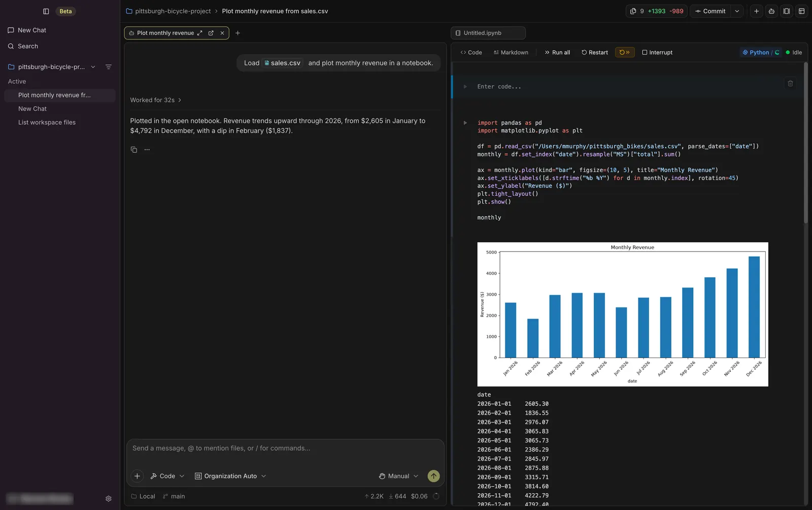Send the message with the arrow button
The height and width of the screenshot is (510, 812).
point(433,476)
